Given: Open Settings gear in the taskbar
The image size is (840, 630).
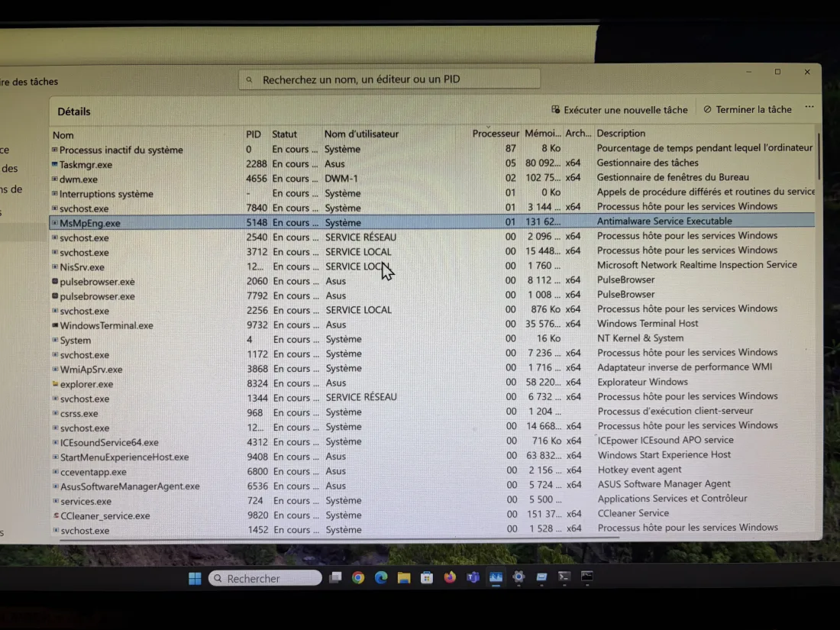Looking at the screenshot, I should point(519,577).
